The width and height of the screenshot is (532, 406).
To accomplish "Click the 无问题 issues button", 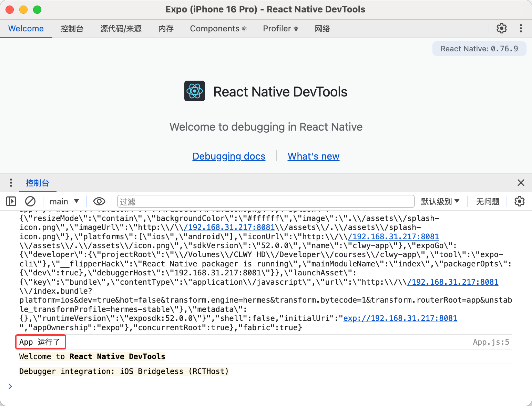I will click(488, 201).
